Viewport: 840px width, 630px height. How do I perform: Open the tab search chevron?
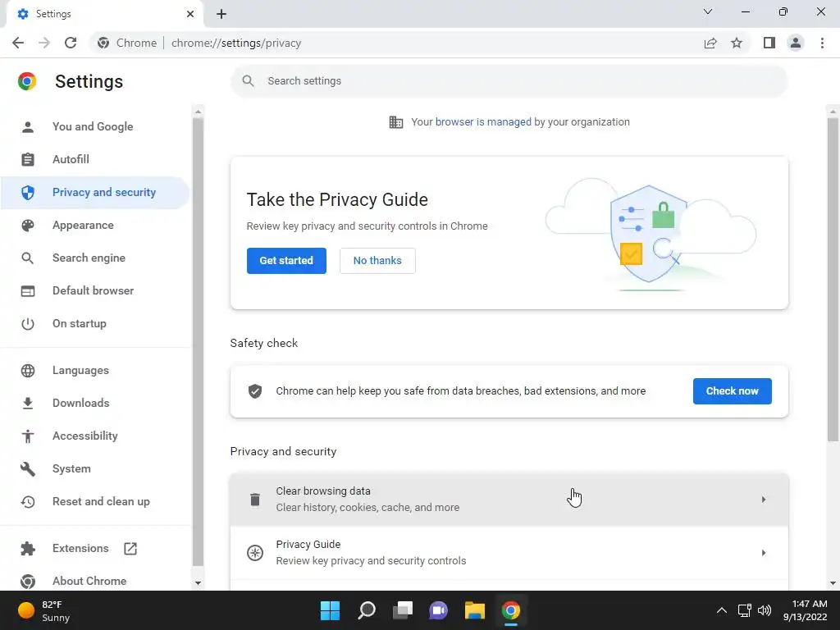click(708, 11)
